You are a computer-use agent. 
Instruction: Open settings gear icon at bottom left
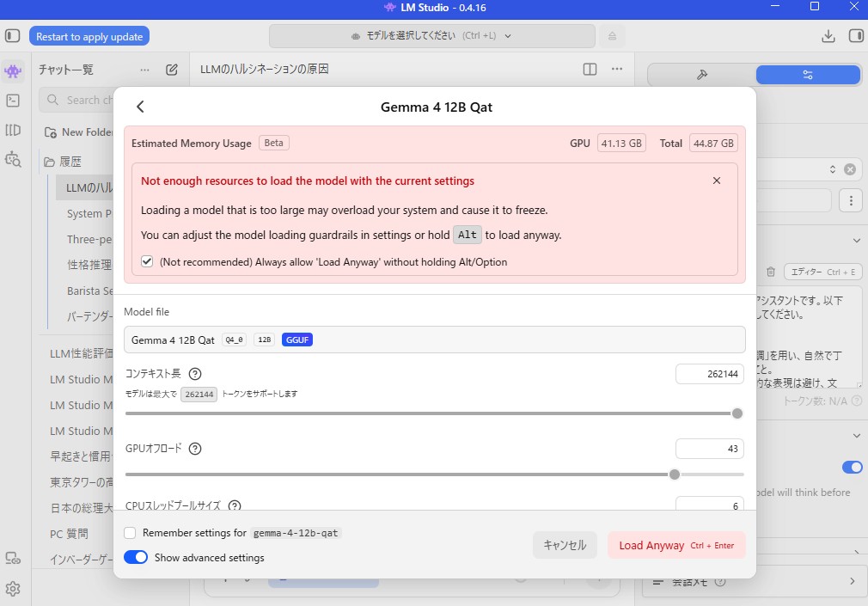tap(13, 588)
